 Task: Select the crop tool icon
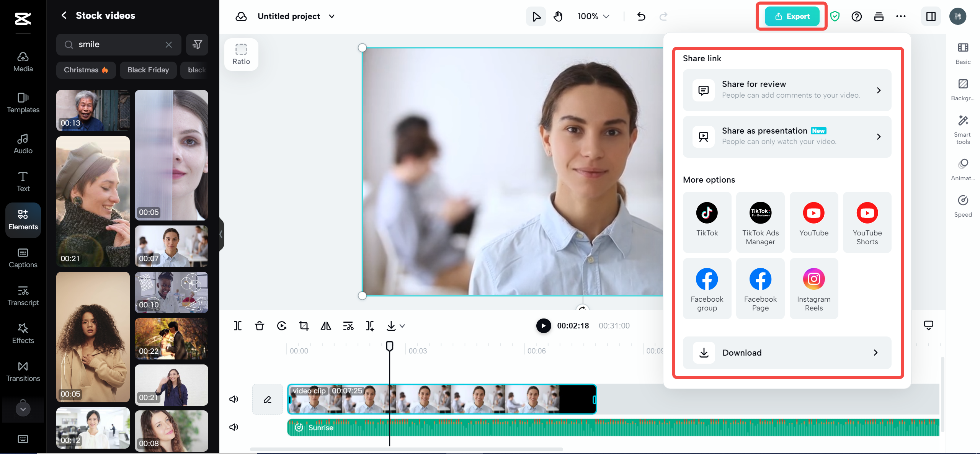pyautogui.click(x=304, y=326)
